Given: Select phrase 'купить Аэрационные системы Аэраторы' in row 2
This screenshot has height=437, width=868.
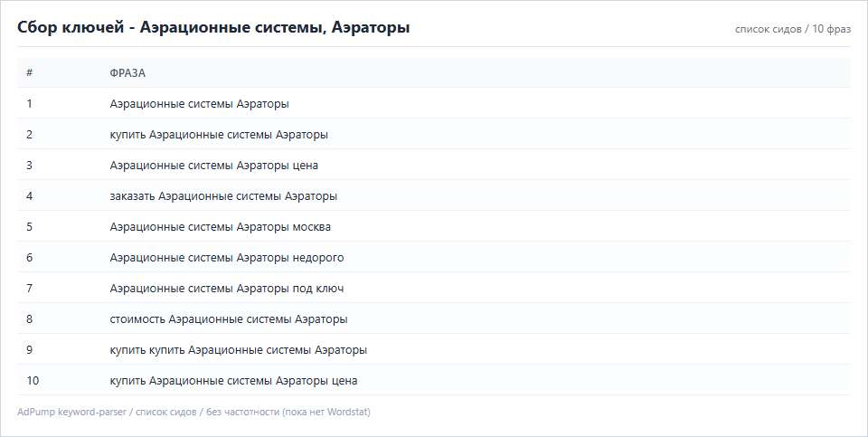Looking at the screenshot, I should (219, 135).
